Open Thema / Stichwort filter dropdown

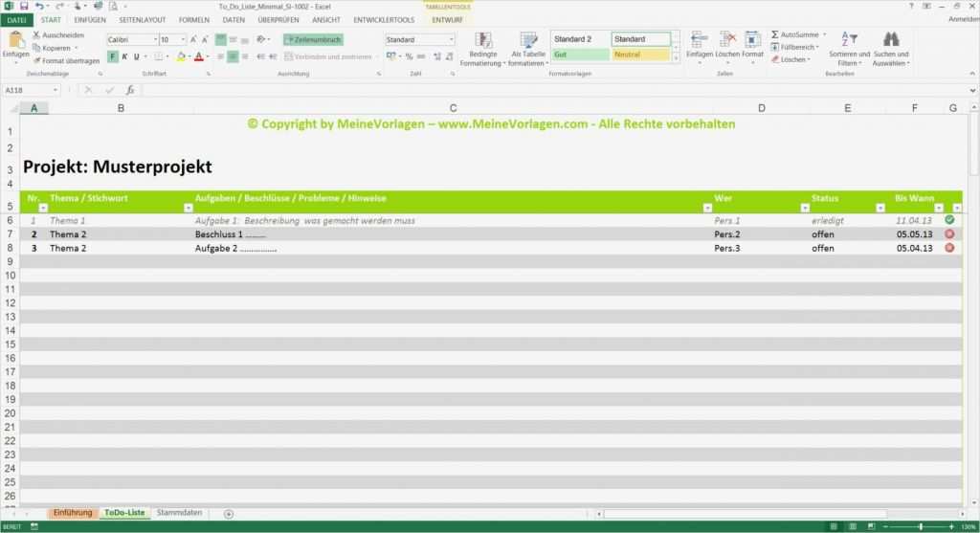188,208
